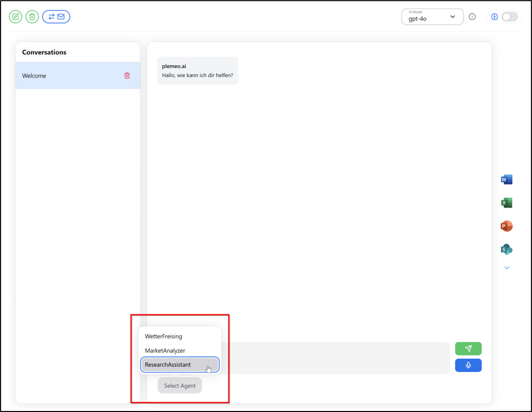
Task: Click the Select Agent button
Action: (180, 385)
